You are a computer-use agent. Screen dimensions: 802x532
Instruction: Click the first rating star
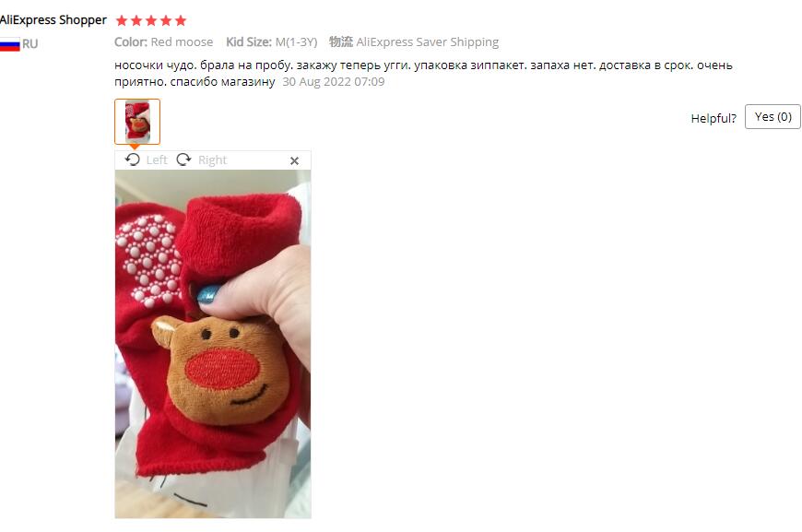[122, 20]
